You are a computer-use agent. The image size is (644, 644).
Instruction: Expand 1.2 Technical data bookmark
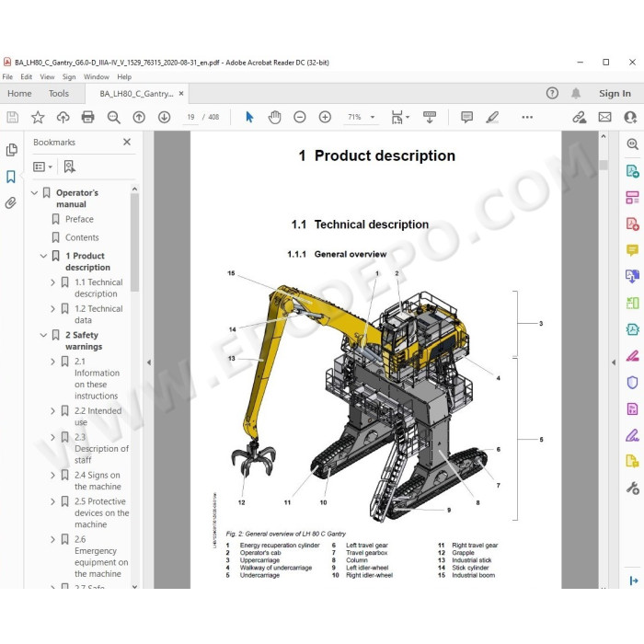coord(52,309)
